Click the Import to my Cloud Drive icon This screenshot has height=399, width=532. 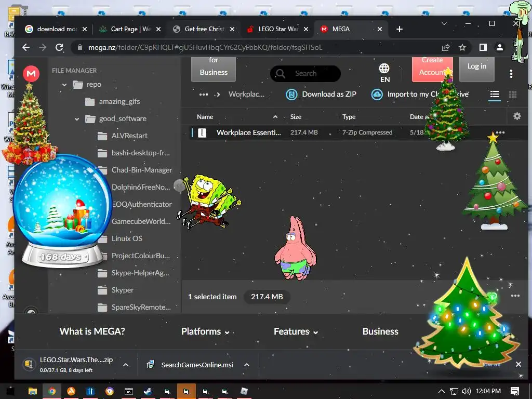point(377,95)
